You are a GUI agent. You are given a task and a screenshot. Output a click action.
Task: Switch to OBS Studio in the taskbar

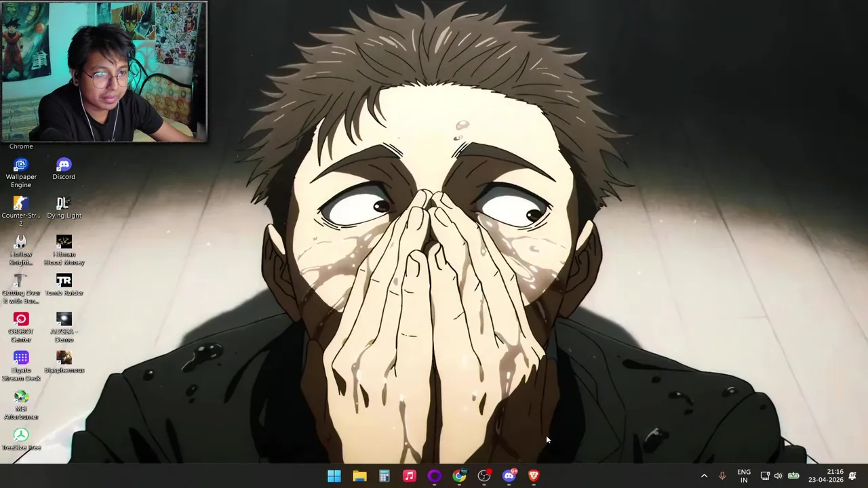pos(484,476)
